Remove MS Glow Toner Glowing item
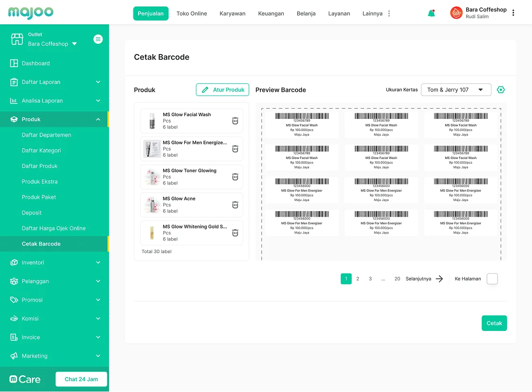Viewport: 532px width, 392px height. tap(235, 177)
